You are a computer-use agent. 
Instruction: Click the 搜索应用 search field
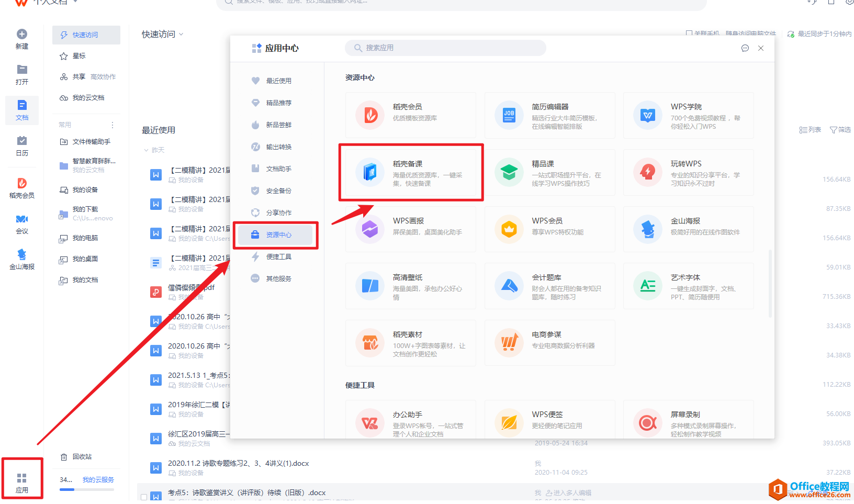click(445, 48)
